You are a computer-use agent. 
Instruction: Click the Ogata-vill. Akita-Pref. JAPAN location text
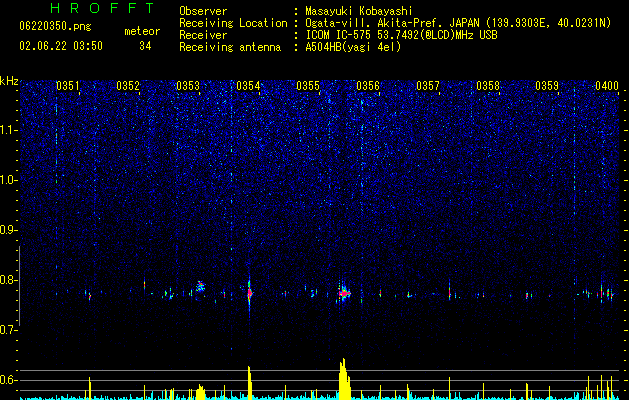[458, 24]
